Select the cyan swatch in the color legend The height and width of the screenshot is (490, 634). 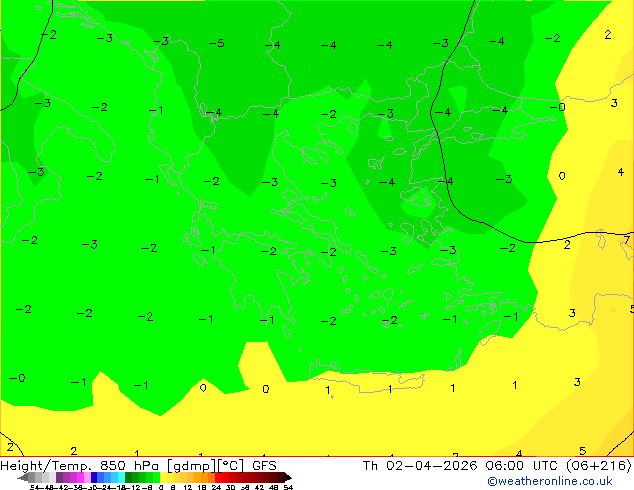tap(121, 477)
